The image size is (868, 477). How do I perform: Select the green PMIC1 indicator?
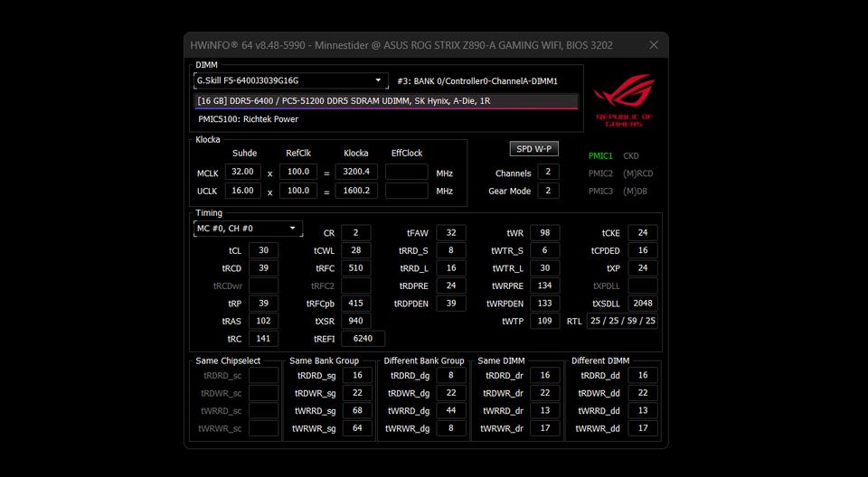coord(600,156)
